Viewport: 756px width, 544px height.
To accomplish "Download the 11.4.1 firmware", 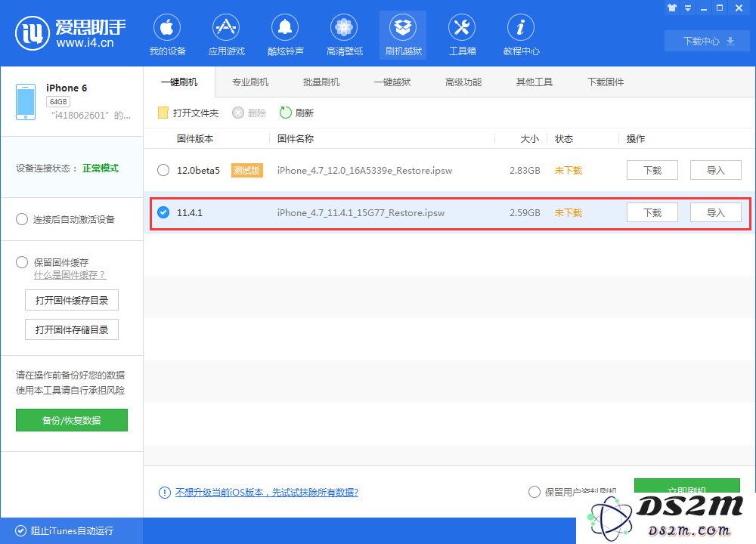I will [x=652, y=212].
